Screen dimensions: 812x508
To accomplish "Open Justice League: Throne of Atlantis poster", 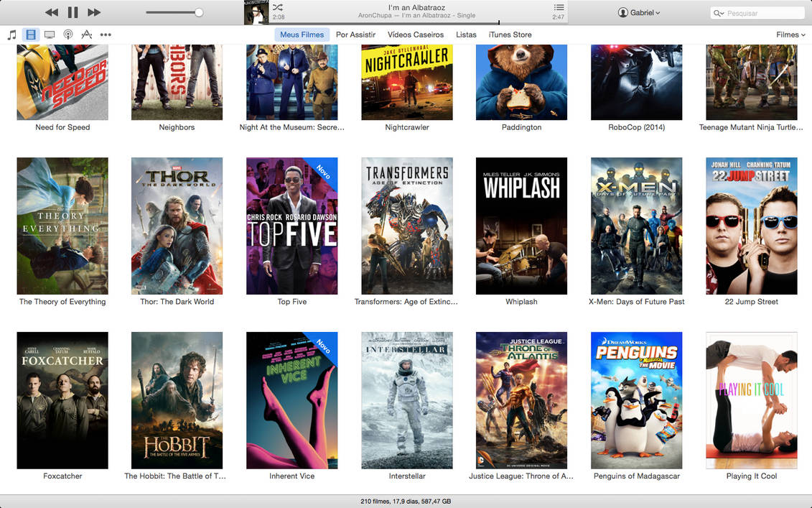I will click(521, 400).
